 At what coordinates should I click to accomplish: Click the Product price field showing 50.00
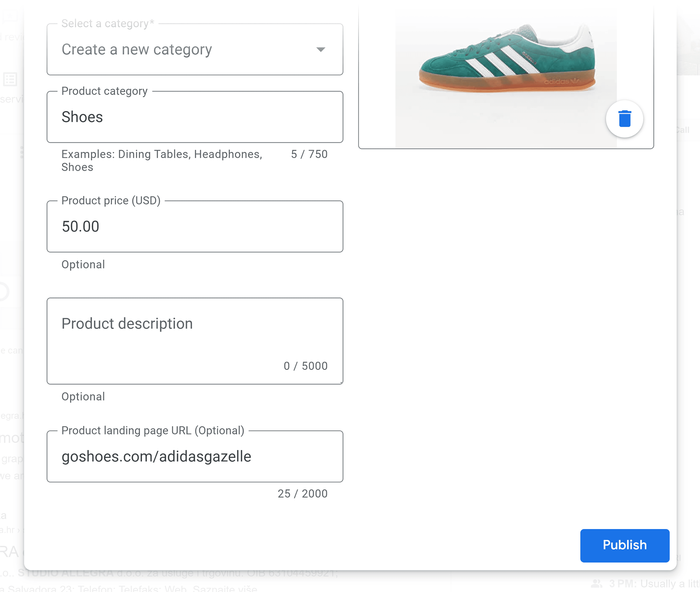coord(195,227)
